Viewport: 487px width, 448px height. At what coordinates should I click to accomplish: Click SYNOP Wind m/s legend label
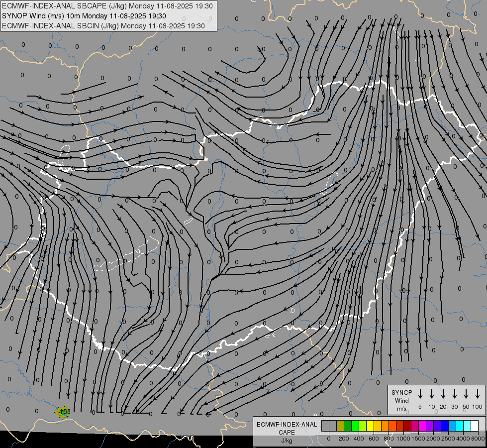click(401, 400)
